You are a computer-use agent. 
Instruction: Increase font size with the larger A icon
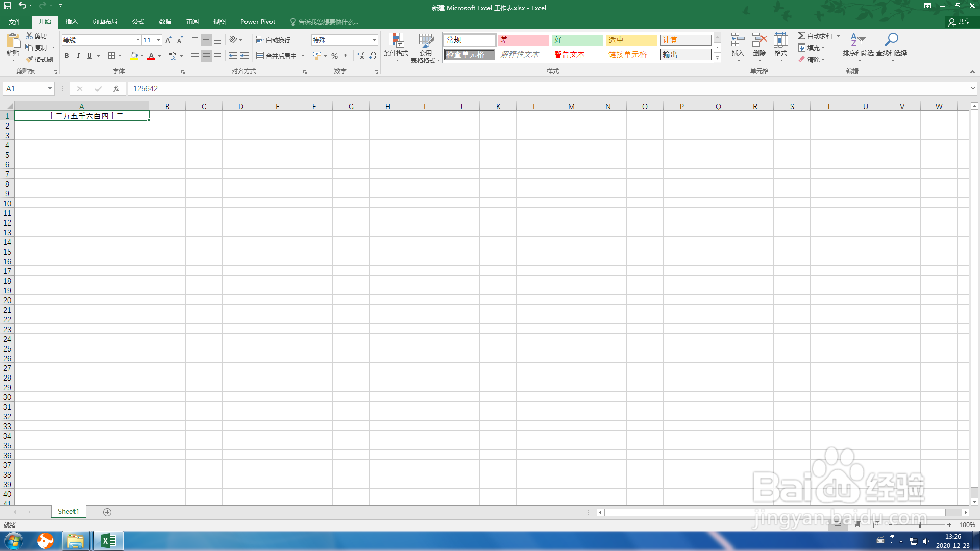coord(168,40)
